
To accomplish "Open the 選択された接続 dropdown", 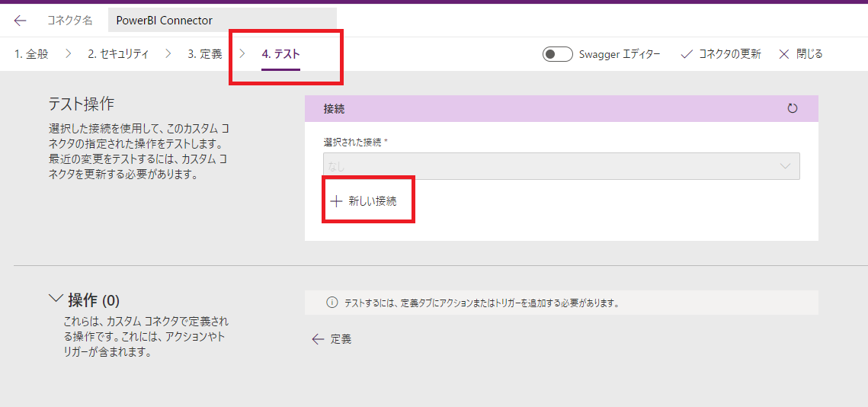I will point(562,165).
